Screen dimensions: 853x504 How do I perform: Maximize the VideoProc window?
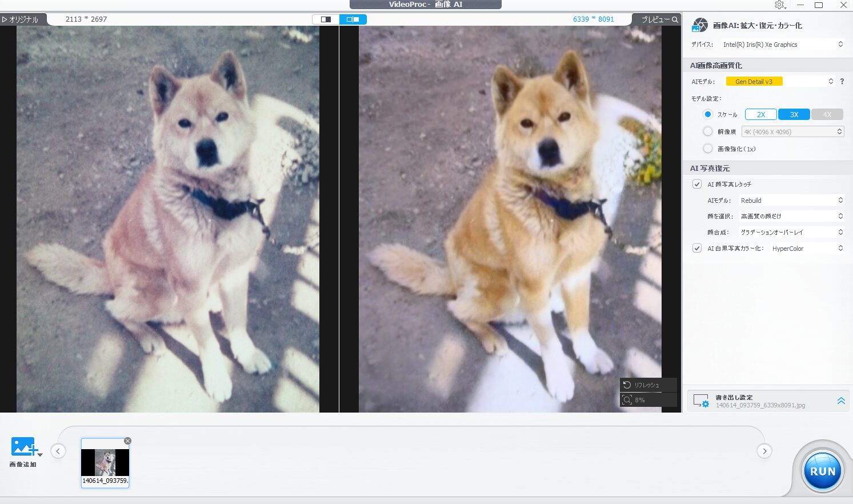coord(819,5)
